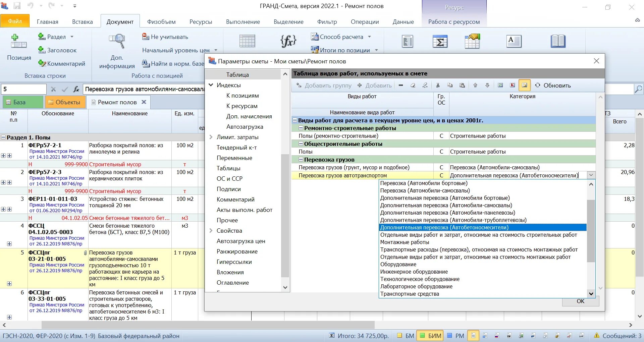This screenshot has height=342, width=644.
Task: Click the position number field showing 5
Action: [x=23, y=89]
